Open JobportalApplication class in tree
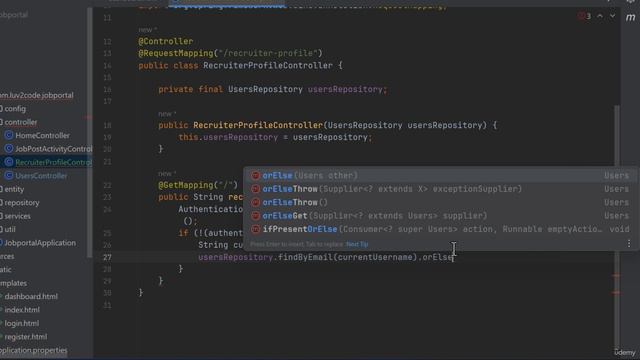 click(x=40, y=243)
